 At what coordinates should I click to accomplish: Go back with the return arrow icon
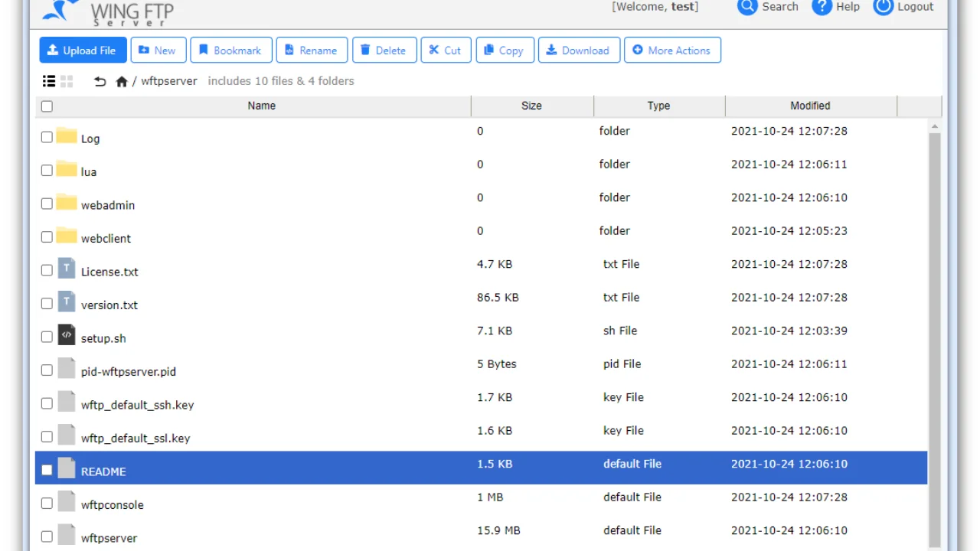(x=100, y=80)
